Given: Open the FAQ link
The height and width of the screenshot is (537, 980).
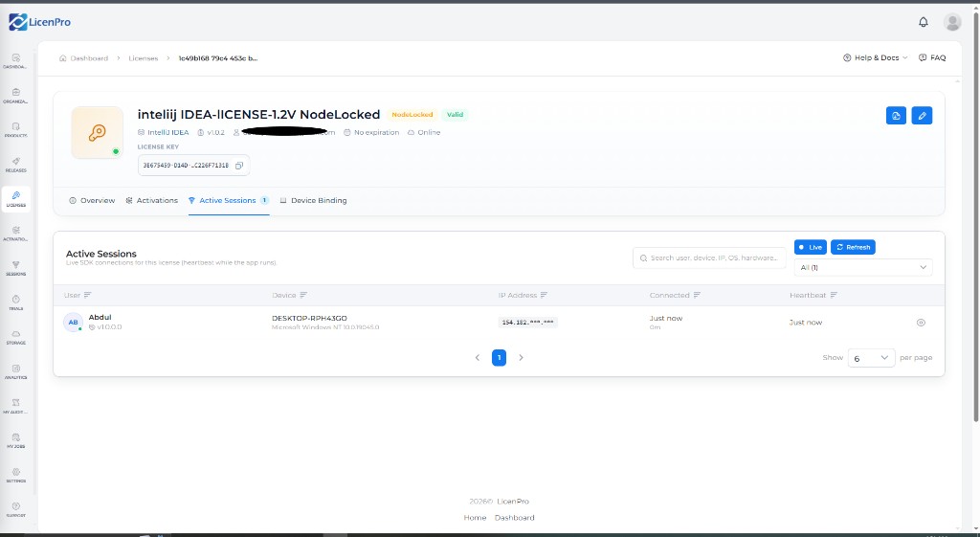Looking at the screenshot, I should [x=932, y=57].
